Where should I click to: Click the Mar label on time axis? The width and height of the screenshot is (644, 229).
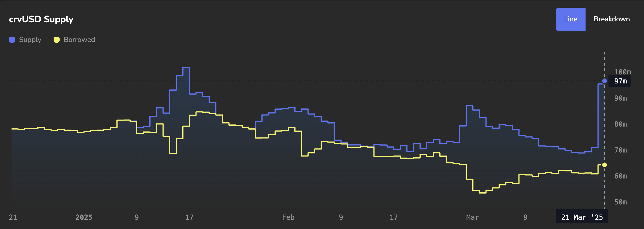(473, 217)
